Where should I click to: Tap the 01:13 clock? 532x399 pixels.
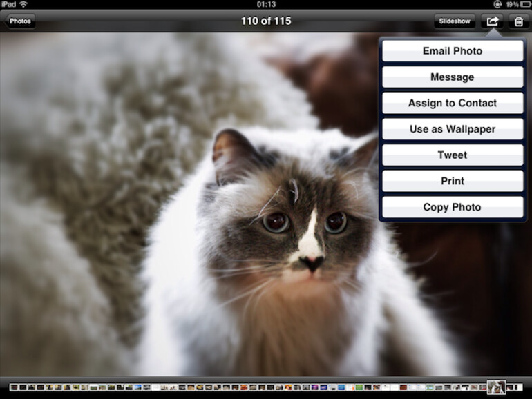click(x=266, y=4)
